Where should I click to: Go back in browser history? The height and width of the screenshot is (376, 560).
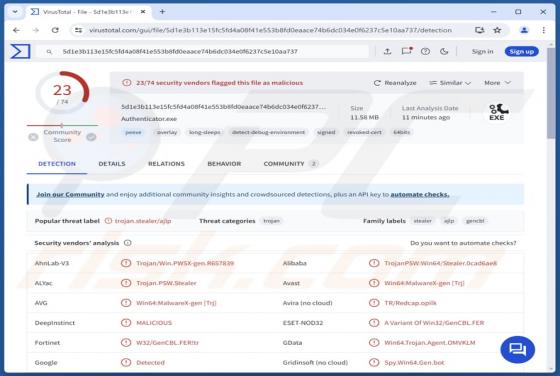[x=16, y=30]
